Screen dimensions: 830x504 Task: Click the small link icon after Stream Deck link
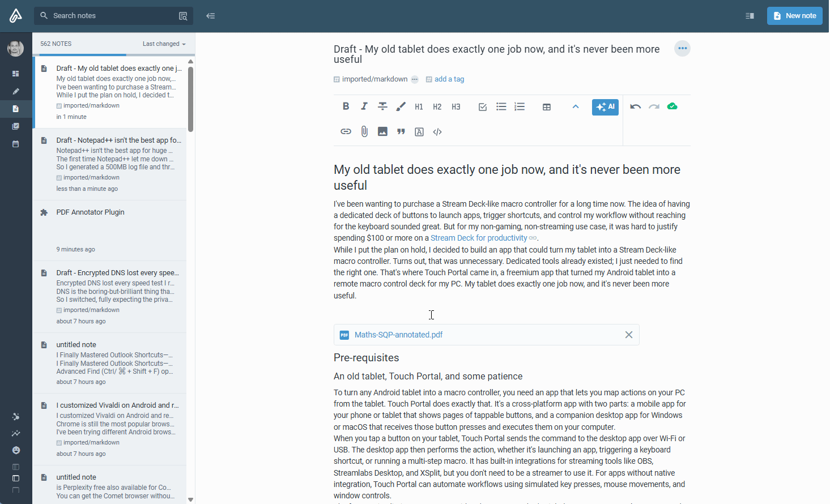pos(533,238)
